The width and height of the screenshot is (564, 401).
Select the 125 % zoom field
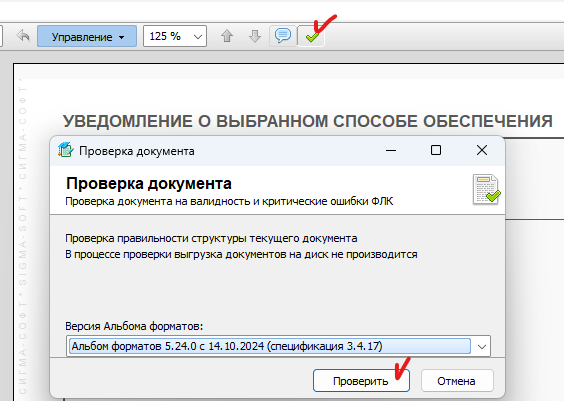coord(175,36)
